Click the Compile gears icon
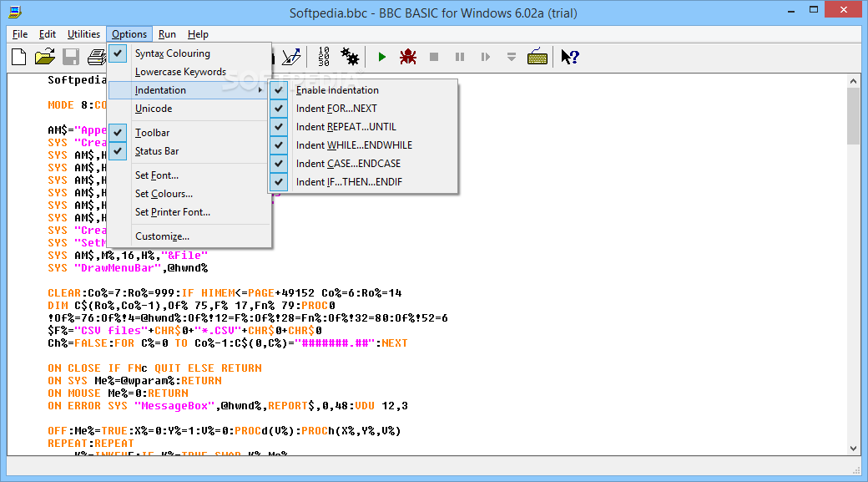Image resolution: width=868 pixels, height=482 pixels. click(350, 57)
